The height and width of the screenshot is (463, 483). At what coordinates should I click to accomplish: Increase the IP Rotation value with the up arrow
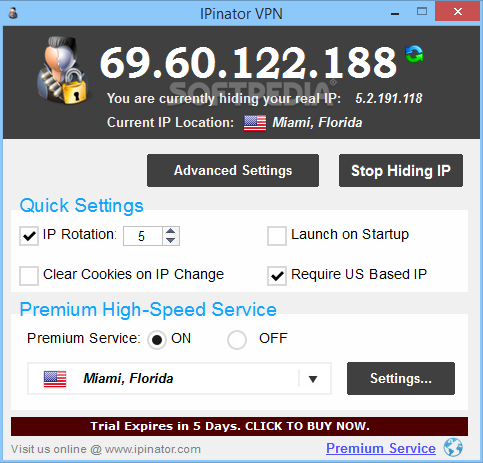tap(171, 231)
